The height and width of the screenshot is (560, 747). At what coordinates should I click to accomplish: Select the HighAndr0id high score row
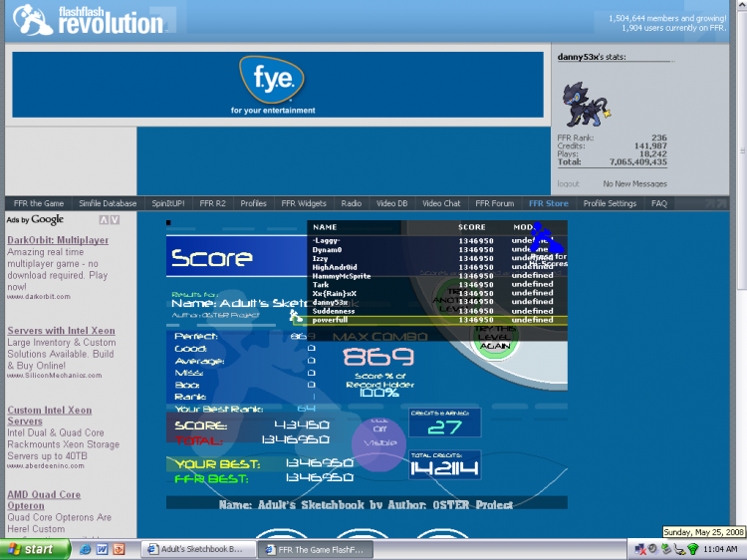coord(437,267)
